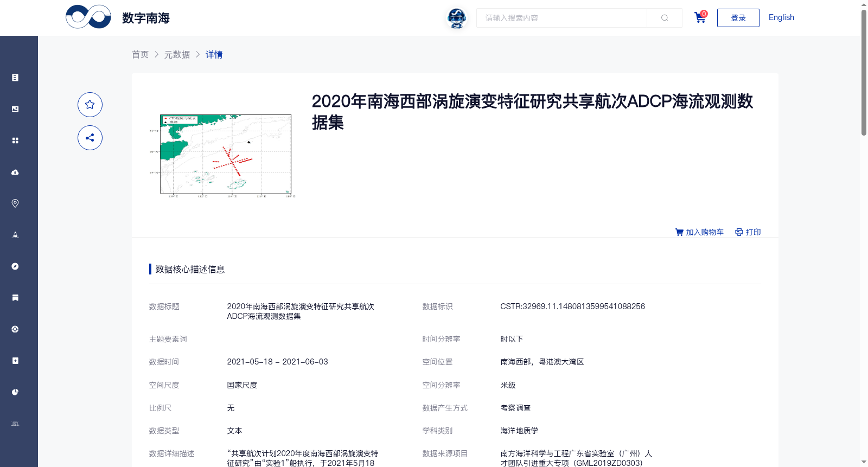Click the 海洋地质学 discipline value
The image size is (868, 467).
(519, 431)
